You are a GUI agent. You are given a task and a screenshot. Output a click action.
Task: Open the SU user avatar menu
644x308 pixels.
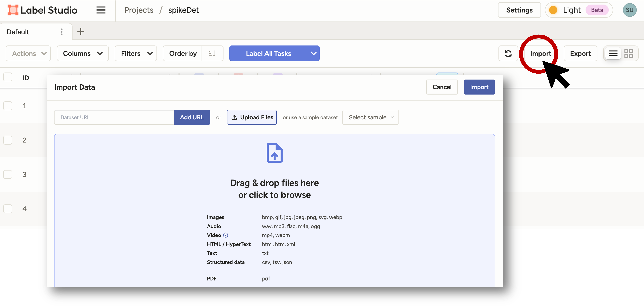pyautogui.click(x=629, y=10)
